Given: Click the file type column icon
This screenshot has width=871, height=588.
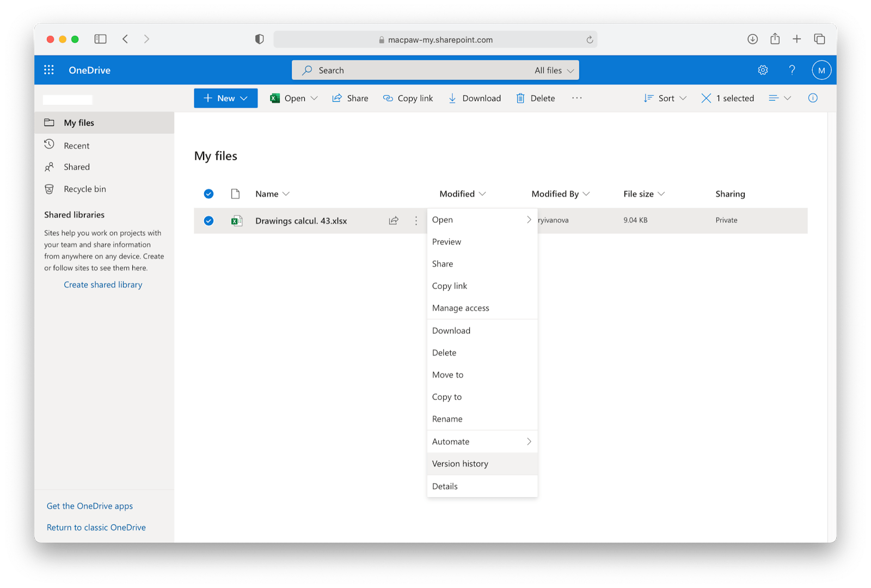Looking at the screenshot, I should click(x=235, y=194).
